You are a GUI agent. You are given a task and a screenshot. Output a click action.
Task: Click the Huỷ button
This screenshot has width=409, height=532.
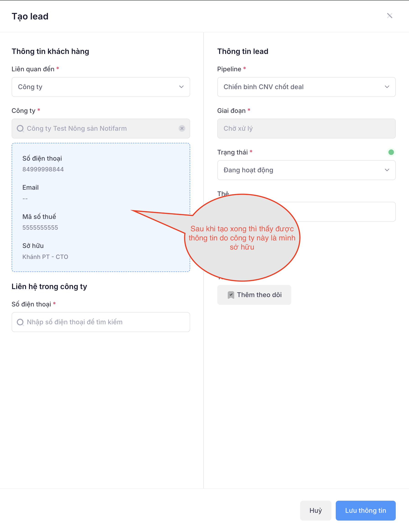tap(315, 510)
